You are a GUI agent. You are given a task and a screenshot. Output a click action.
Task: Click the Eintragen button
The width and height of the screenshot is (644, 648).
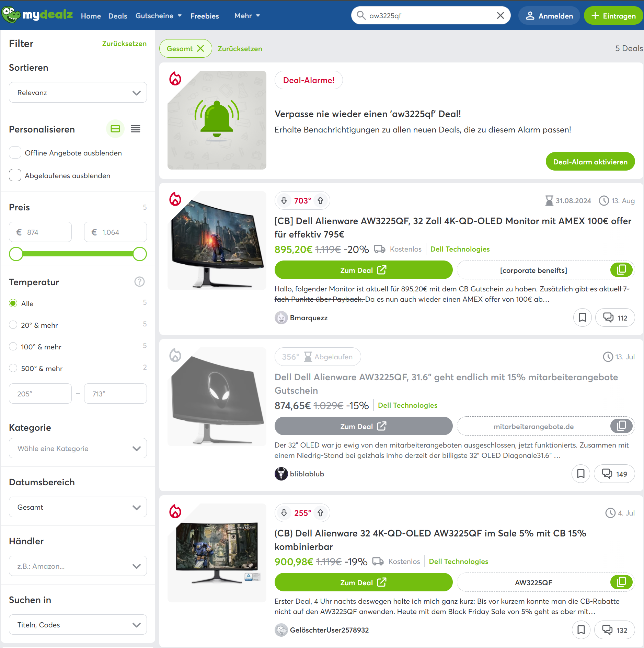pos(613,15)
